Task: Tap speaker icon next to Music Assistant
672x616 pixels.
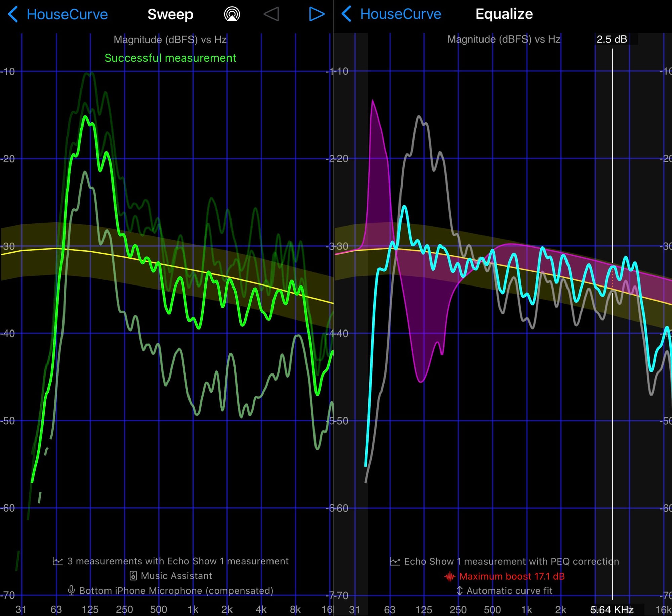Action: 133,576
